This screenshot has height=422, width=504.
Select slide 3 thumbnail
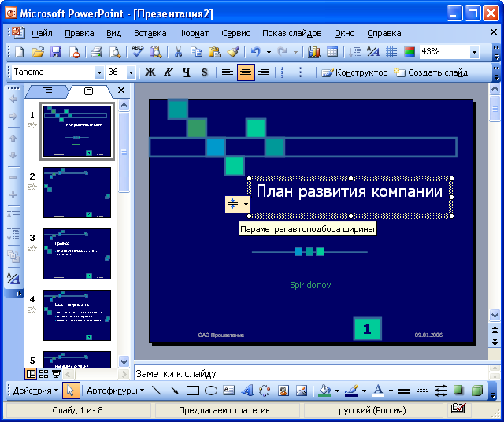pos(77,254)
